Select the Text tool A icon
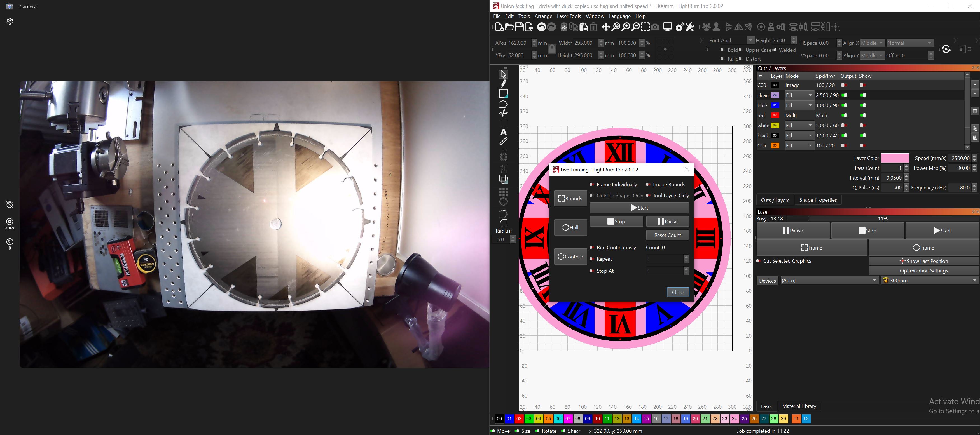 [504, 132]
